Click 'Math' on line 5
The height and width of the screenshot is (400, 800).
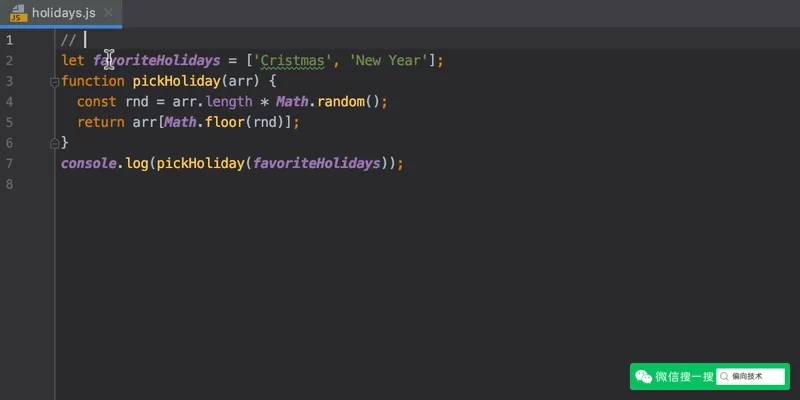click(180, 122)
